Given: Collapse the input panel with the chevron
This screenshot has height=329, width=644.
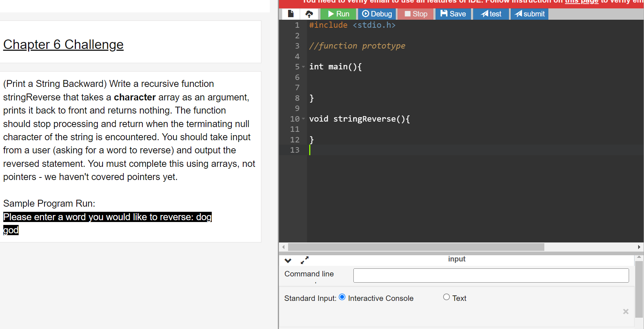Looking at the screenshot, I should point(288,260).
